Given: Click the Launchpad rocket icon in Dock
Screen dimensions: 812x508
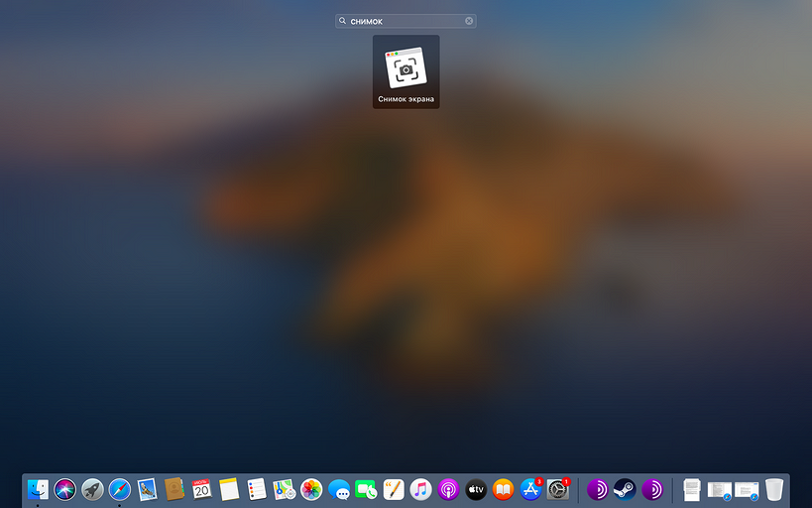Looking at the screenshot, I should coord(92,489).
